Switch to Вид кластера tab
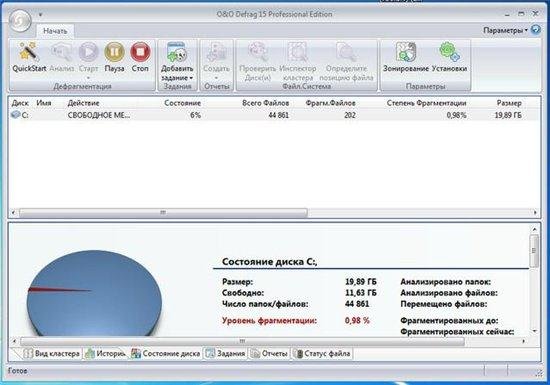 52,353
